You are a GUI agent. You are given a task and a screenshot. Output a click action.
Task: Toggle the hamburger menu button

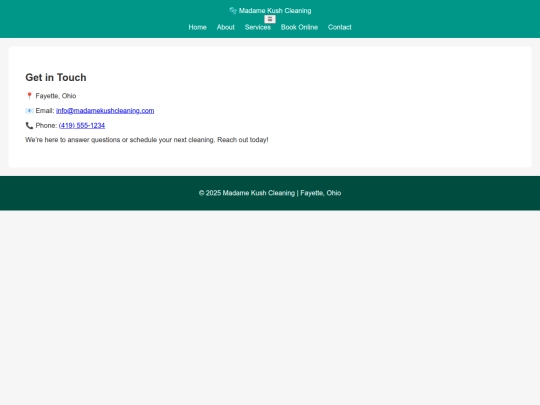[270, 19]
